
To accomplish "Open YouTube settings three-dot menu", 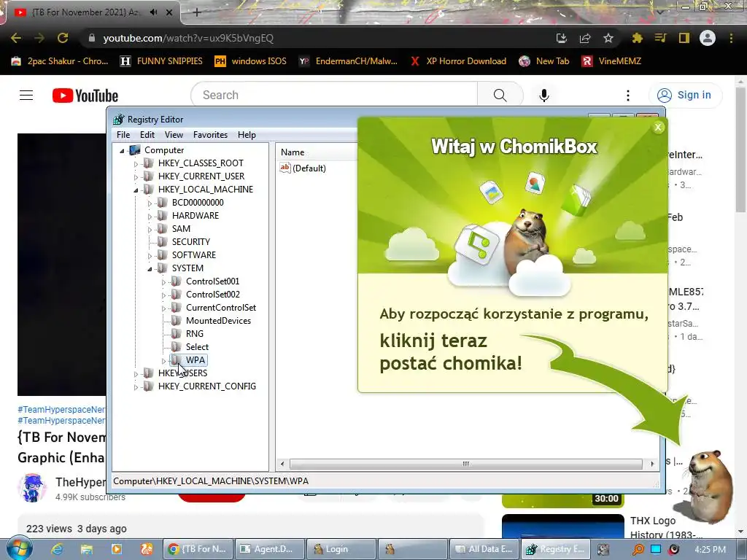I will [628, 96].
